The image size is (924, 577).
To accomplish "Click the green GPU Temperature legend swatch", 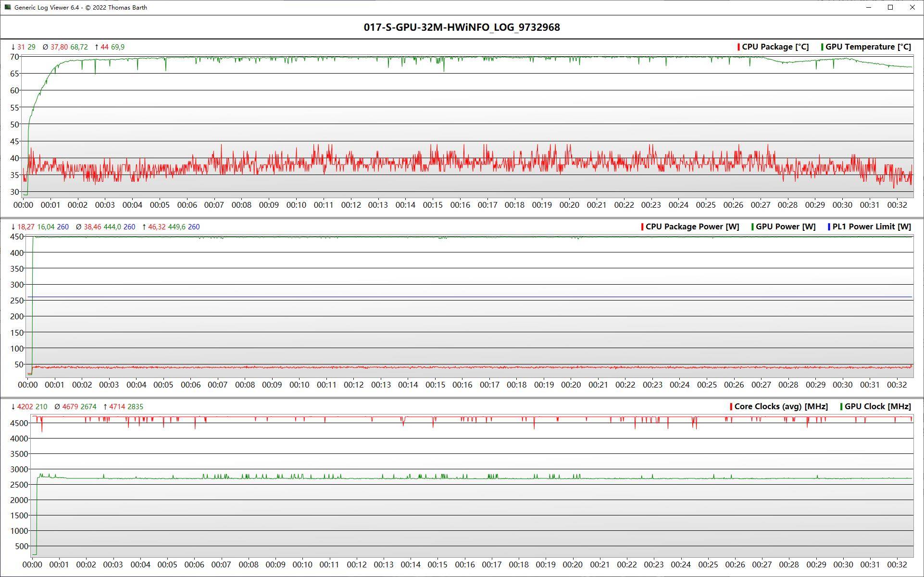I will [822, 47].
